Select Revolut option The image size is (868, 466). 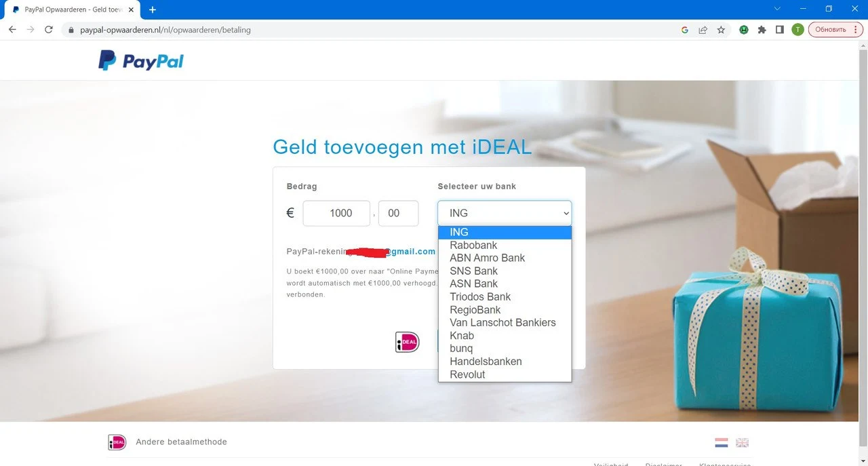(x=505, y=374)
